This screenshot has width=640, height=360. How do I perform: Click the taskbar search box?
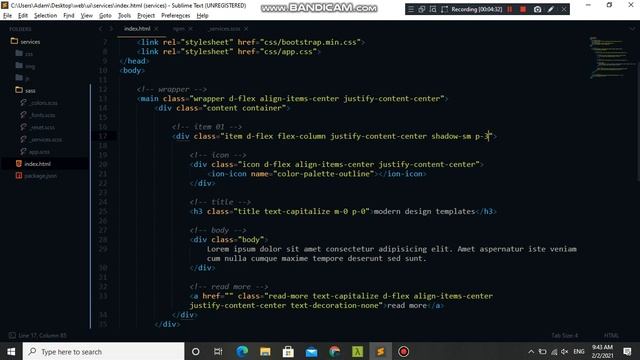104,351
